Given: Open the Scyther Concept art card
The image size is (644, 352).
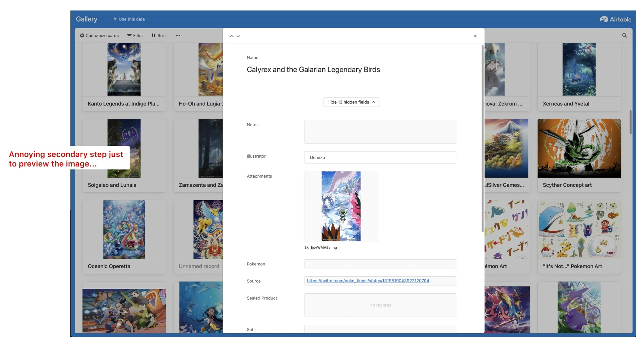Looking at the screenshot, I should pos(579,155).
